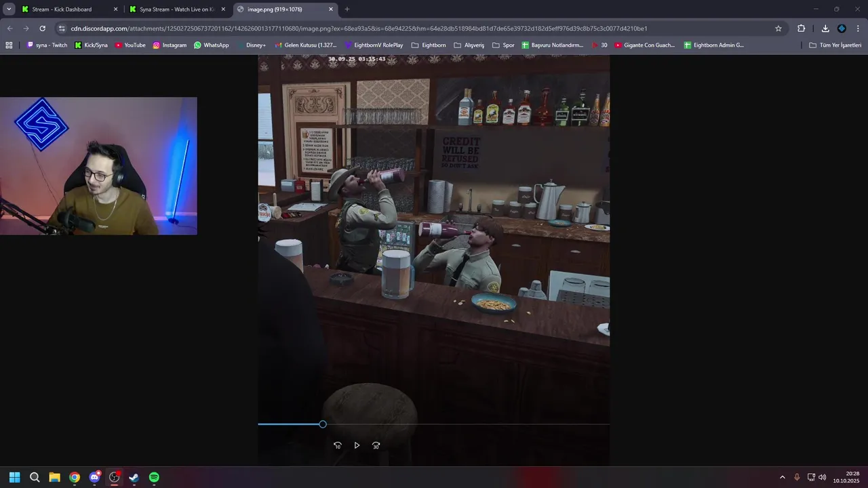Image resolution: width=868 pixels, height=488 pixels.
Task: Open the Gelen Kutusu mail bookmark
Action: coord(305,45)
